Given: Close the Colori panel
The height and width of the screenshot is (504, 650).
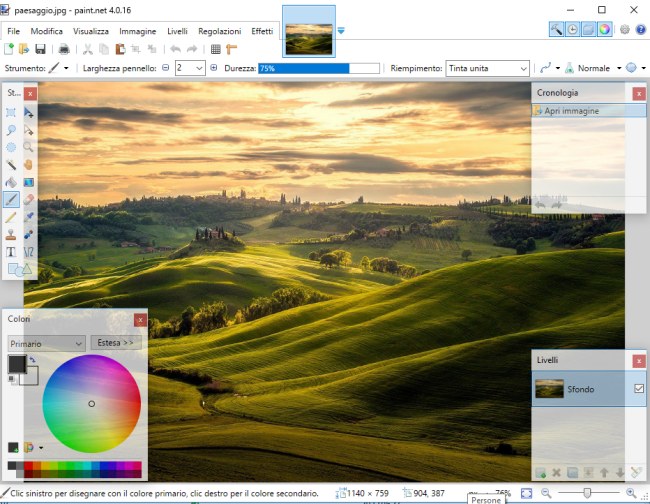Looking at the screenshot, I should click(x=141, y=320).
